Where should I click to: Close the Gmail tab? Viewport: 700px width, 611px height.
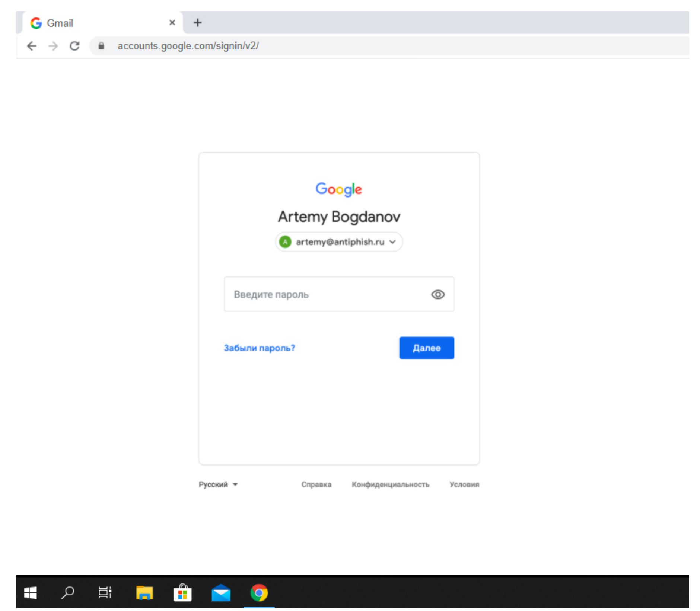172,23
